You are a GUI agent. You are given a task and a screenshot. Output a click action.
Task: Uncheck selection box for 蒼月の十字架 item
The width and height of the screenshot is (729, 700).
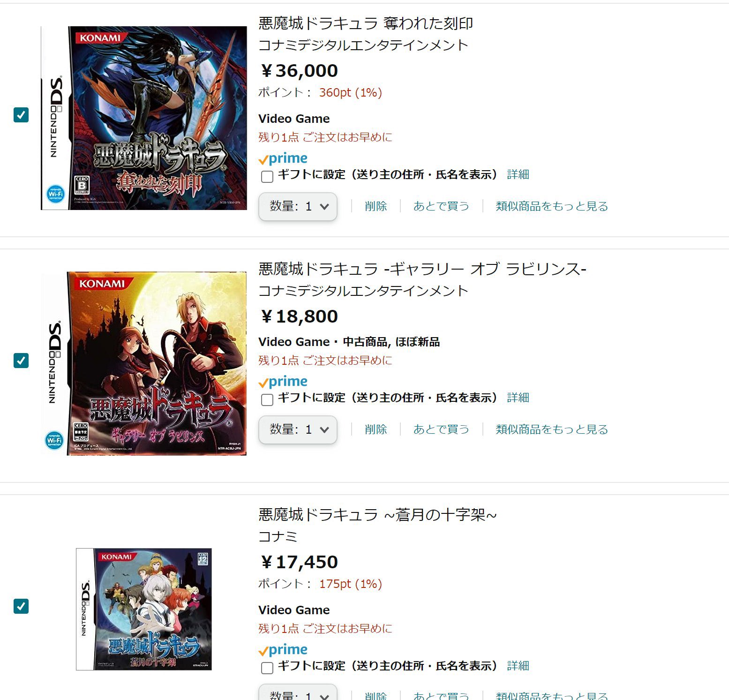[x=21, y=606]
